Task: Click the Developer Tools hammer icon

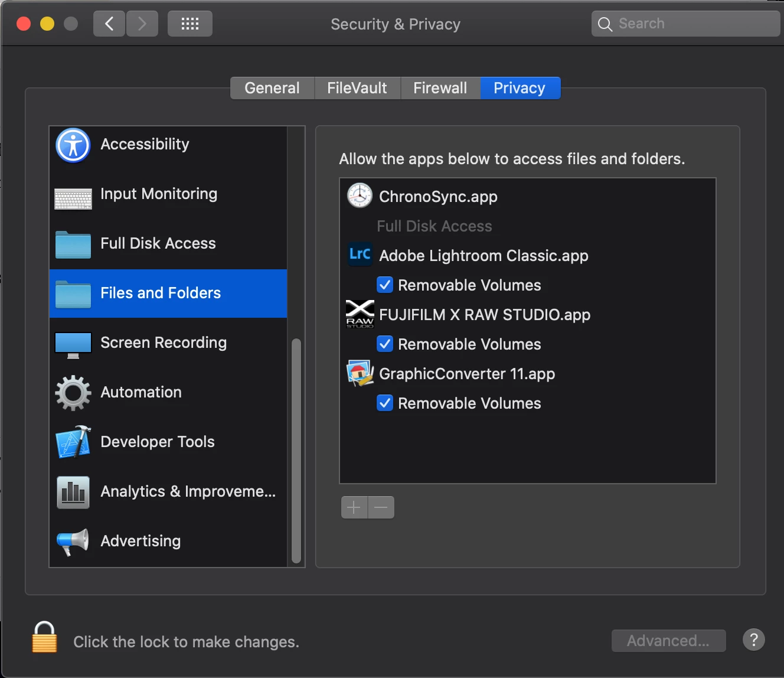Action: click(x=73, y=442)
